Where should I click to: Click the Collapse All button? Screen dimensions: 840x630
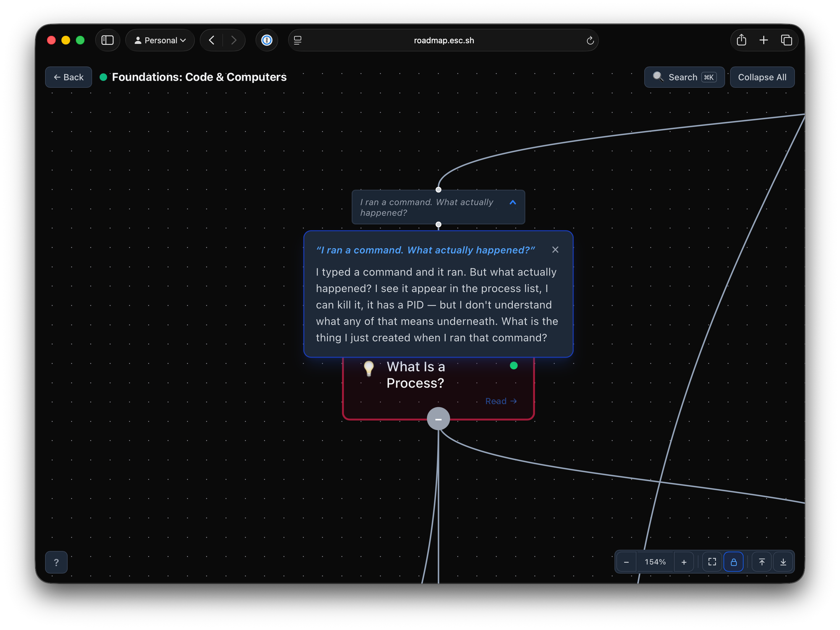(762, 77)
